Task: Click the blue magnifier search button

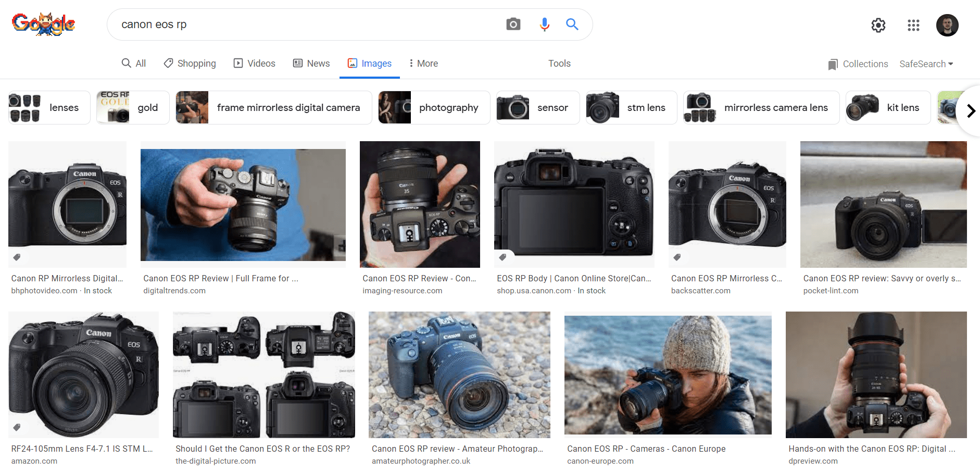Action: click(572, 24)
